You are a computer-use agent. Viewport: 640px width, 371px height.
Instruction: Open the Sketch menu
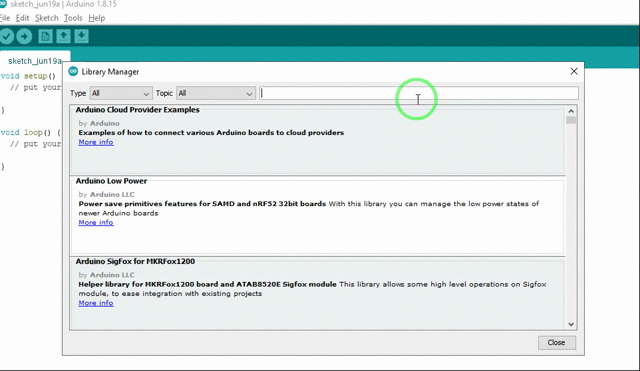47,18
